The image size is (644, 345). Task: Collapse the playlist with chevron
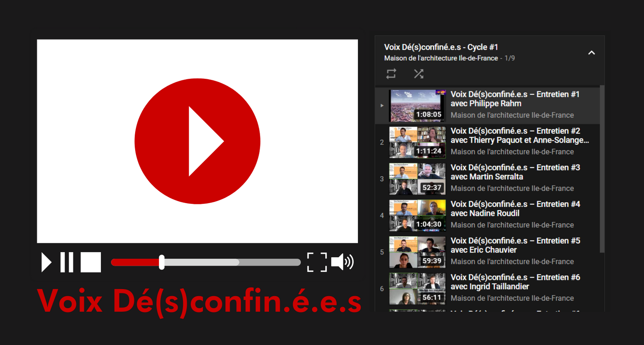tap(591, 53)
